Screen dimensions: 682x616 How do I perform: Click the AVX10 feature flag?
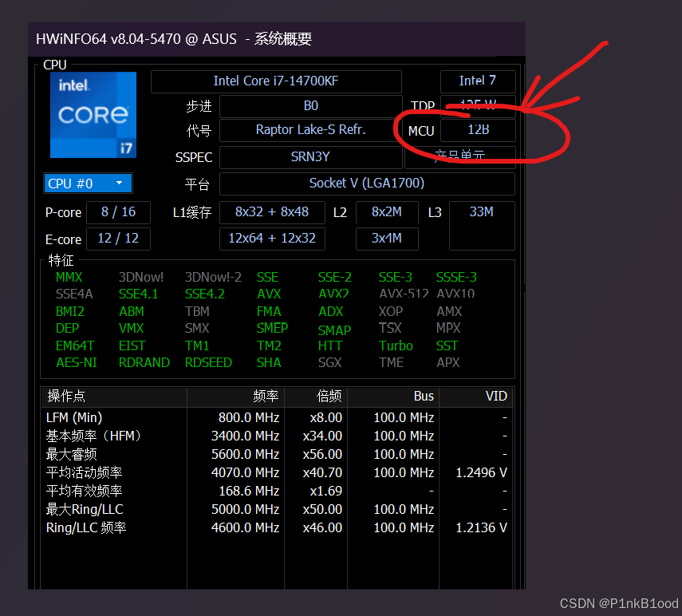(455, 294)
